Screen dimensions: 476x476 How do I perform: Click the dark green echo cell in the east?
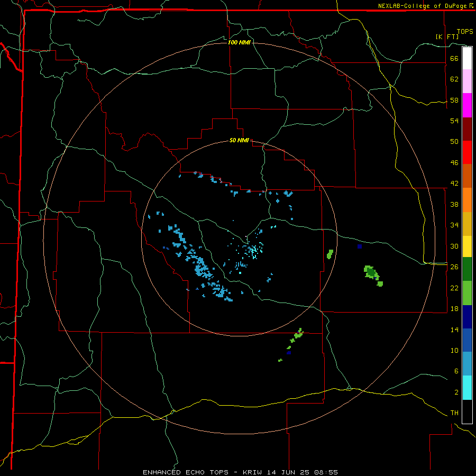[x=371, y=272]
